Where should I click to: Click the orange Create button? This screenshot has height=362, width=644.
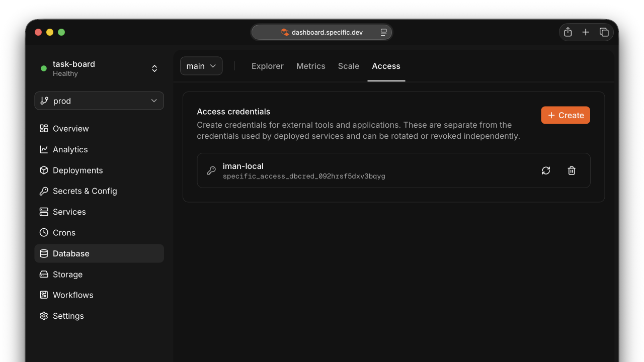tap(566, 115)
